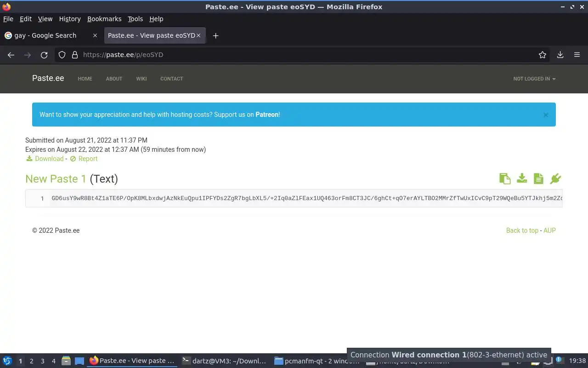This screenshot has height=368, width=588.
Task: Open the Tools menu
Action: pos(135,19)
